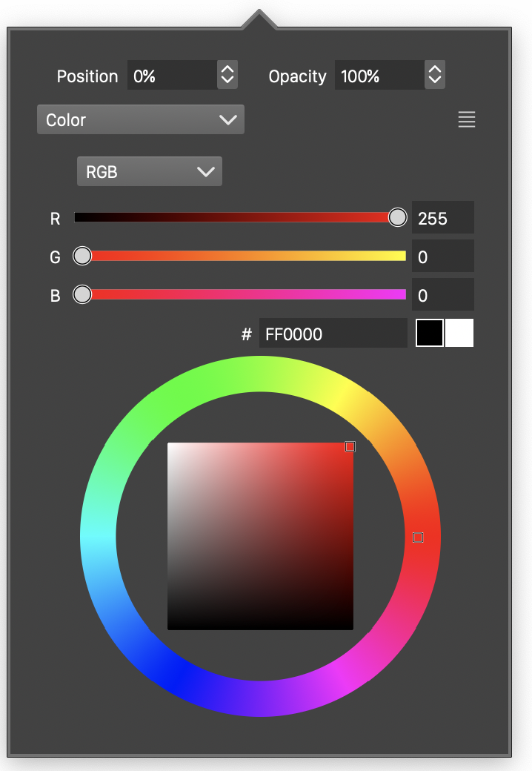Expand the RGB color model dropdown
This screenshot has height=771, width=532.
coord(150,172)
